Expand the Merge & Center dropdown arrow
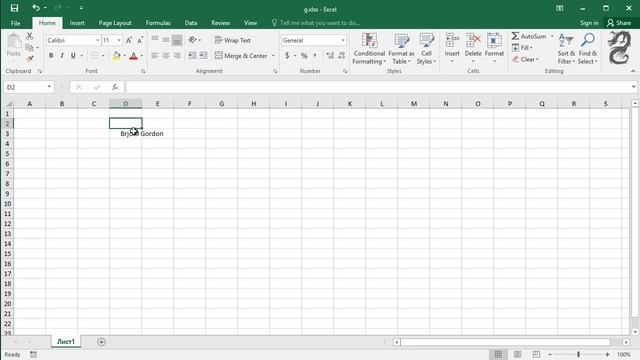 (x=273, y=56)
